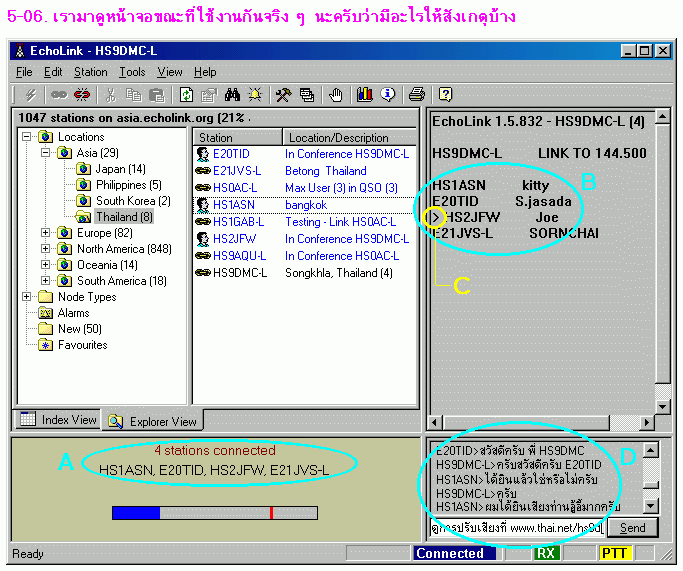Click the link icon next to HS9AQU-L
Screen dimensions: 683x571
pyautogui.click(x=203, y=256)
